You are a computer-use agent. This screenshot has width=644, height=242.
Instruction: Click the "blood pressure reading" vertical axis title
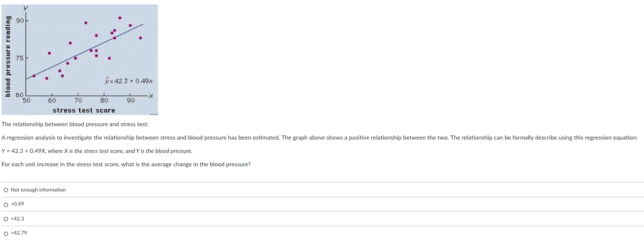(7, 57)
